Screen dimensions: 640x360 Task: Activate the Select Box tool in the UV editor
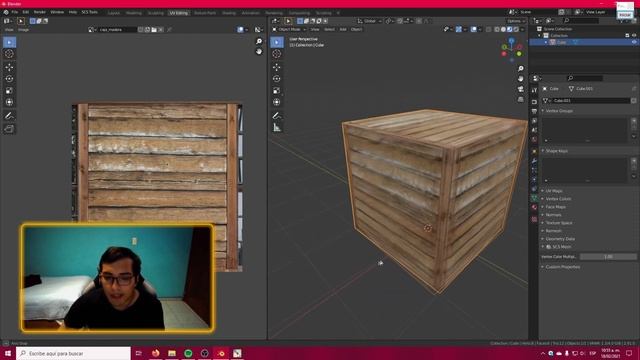click(x=9, y=42)
